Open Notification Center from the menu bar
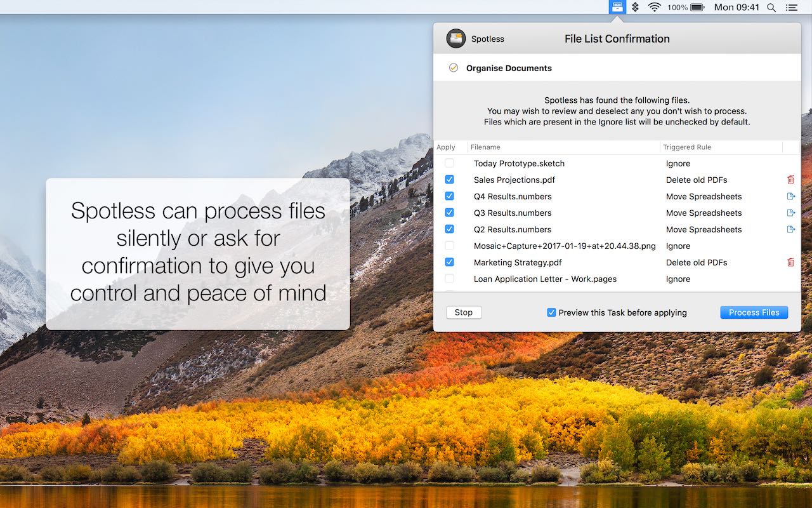Screen dimensions: 812x508 coord(792,7)
